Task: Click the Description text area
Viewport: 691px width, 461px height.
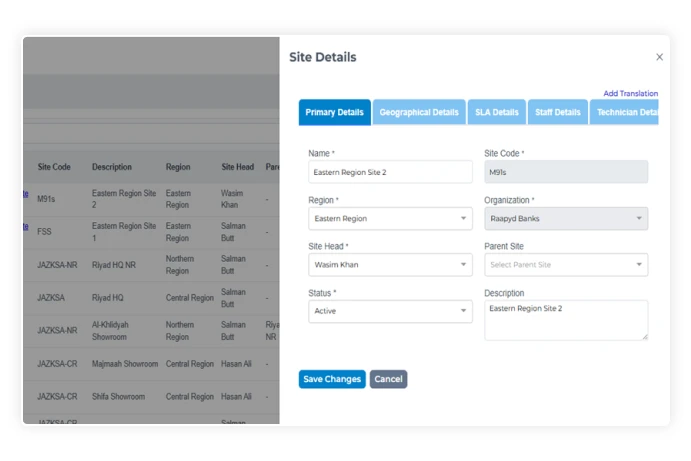Action: (566, 320)
